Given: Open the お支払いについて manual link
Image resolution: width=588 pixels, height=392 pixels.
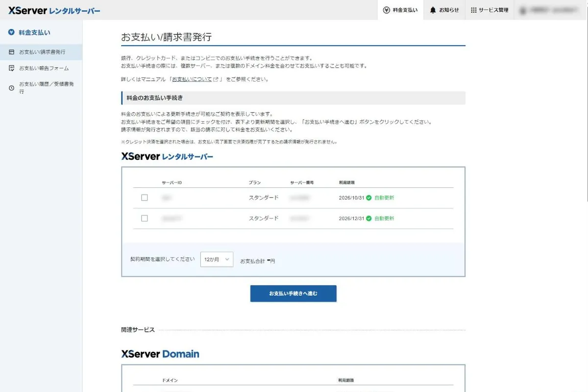Looking at the screenshot, I should (192, 79).
